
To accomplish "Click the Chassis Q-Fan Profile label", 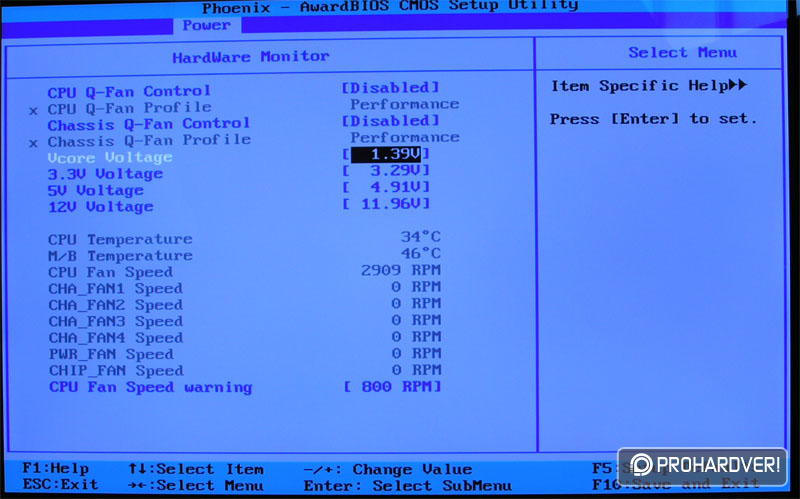I will [149, 141].
